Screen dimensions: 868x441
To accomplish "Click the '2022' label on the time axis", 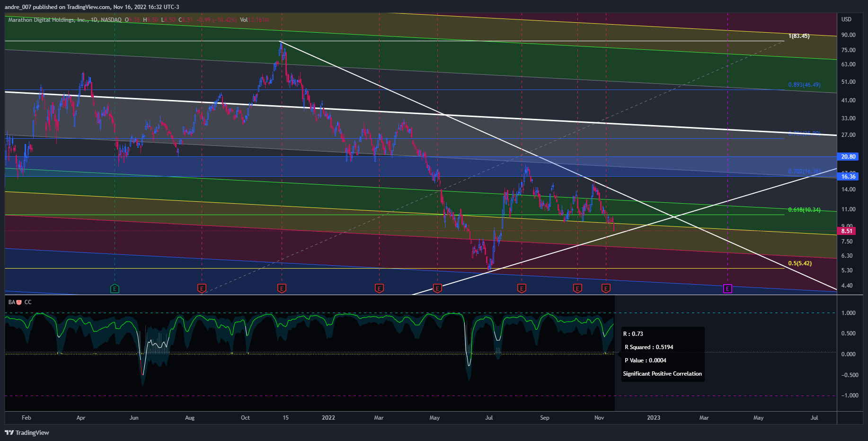I will [328, 418].
